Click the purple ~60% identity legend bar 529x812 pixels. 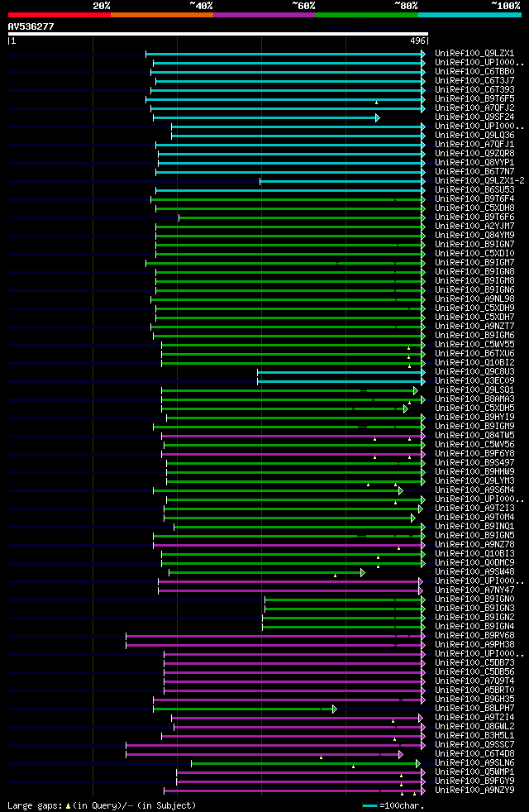click(x=264, y=15)
